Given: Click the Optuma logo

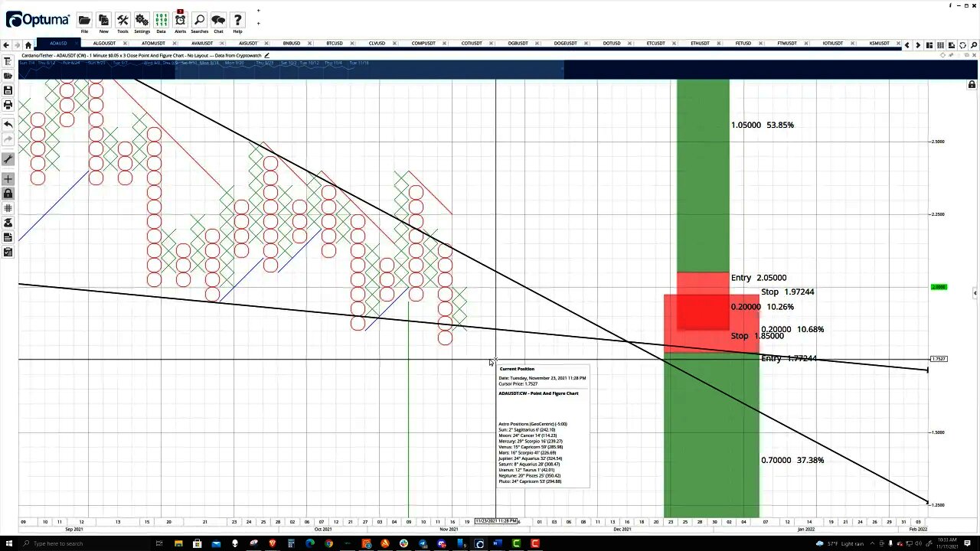Looking at the screenshot, I should click(37, 20).
